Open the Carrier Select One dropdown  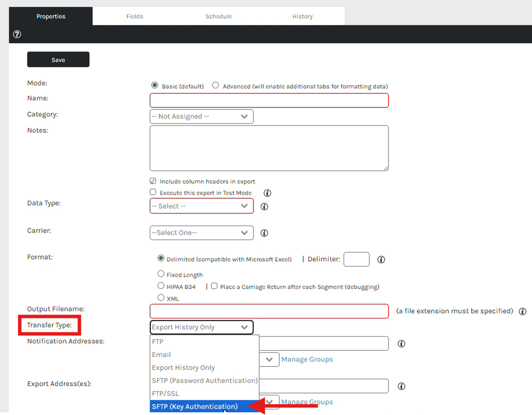201,233
